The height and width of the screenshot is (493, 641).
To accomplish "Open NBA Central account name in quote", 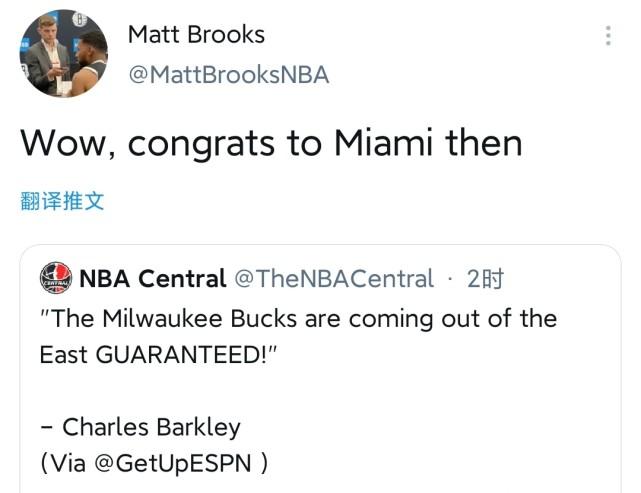I will (152, 279).
